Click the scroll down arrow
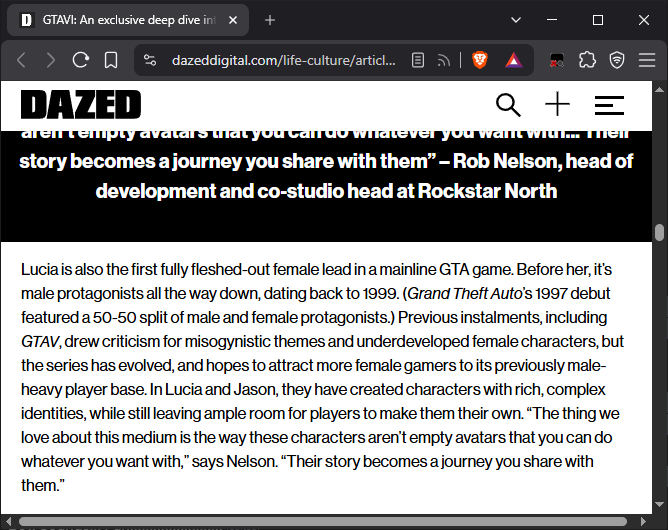The width and height of the screenshot is (668, 530). click(659, 504)
